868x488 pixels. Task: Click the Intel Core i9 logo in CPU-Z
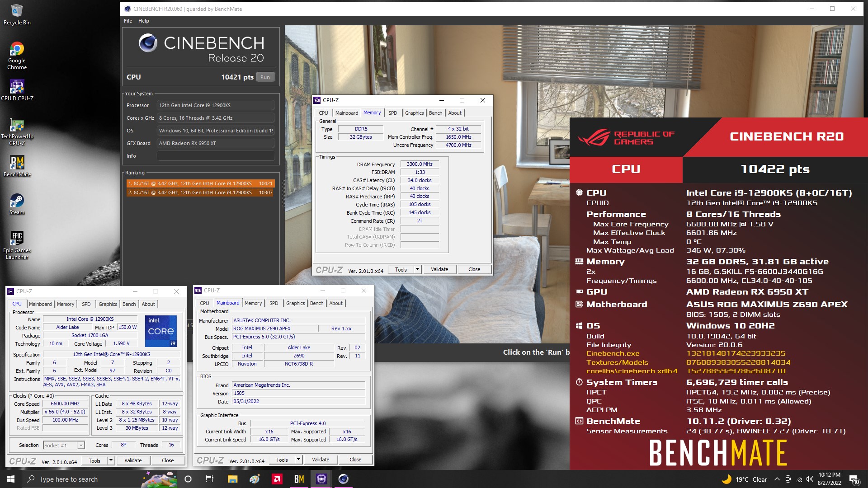[x=160, y=331]
